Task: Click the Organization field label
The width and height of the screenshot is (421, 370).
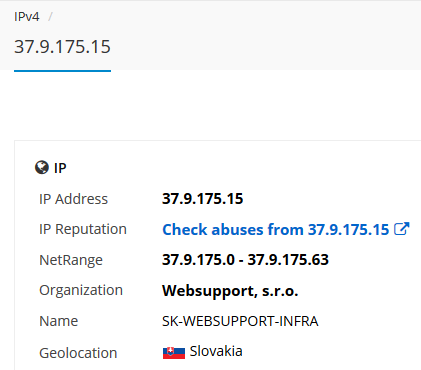Action: pos(81,290)
